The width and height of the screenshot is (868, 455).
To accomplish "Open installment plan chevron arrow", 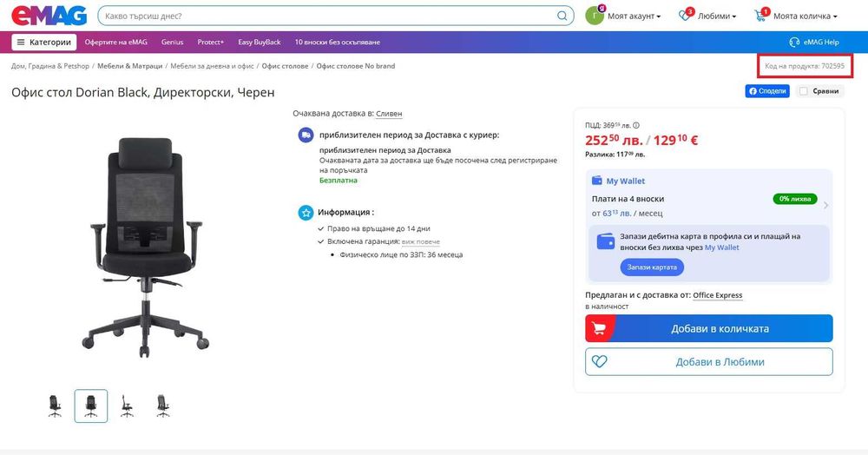I will click(x=826, y=206).
